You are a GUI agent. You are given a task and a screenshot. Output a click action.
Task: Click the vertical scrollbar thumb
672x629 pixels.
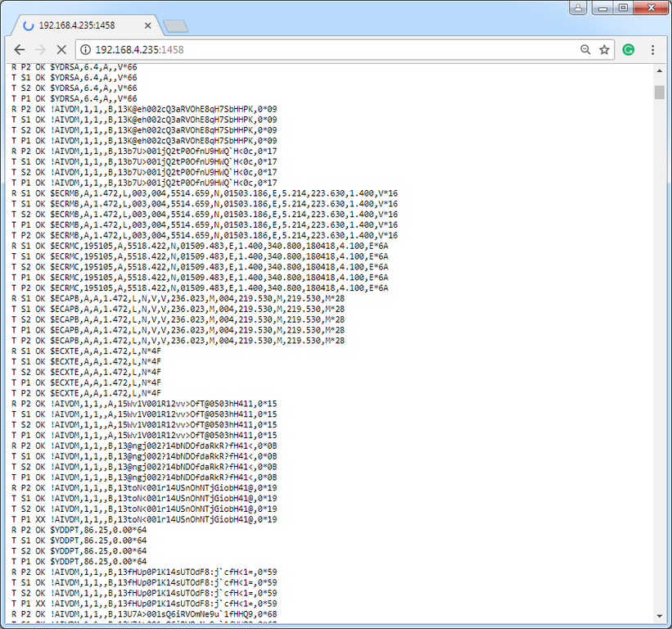[659, 93]
